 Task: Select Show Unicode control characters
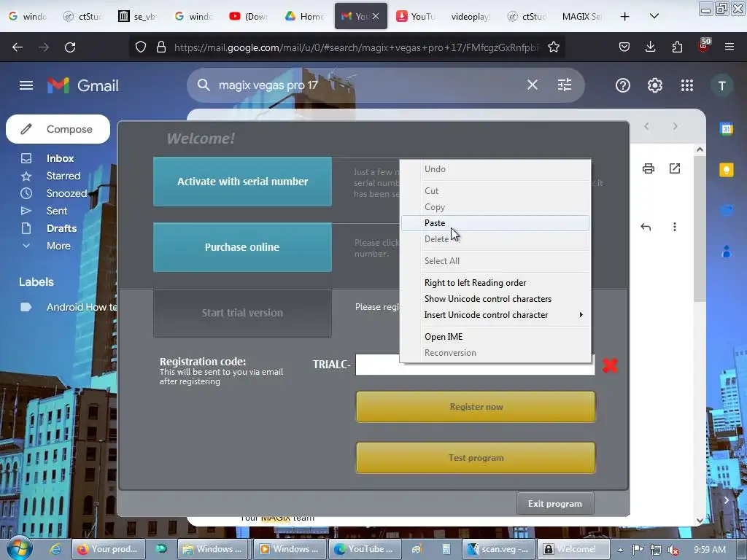[x=495, y=299]
